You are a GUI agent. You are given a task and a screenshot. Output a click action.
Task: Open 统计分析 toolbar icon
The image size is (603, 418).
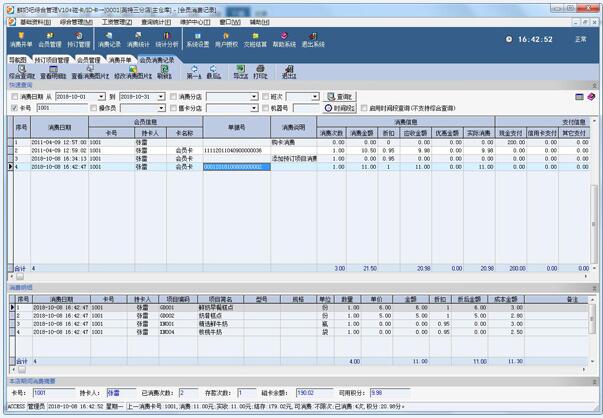click(x=167, y=40)
